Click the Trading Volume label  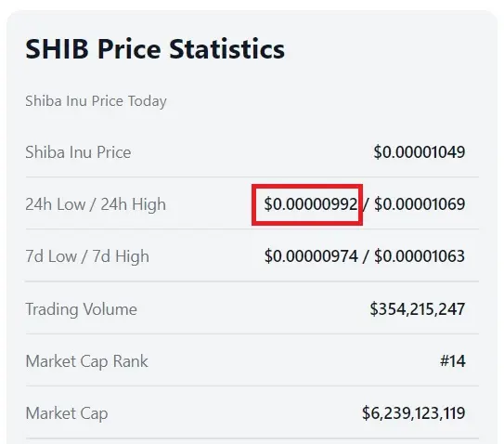[81, 309]
